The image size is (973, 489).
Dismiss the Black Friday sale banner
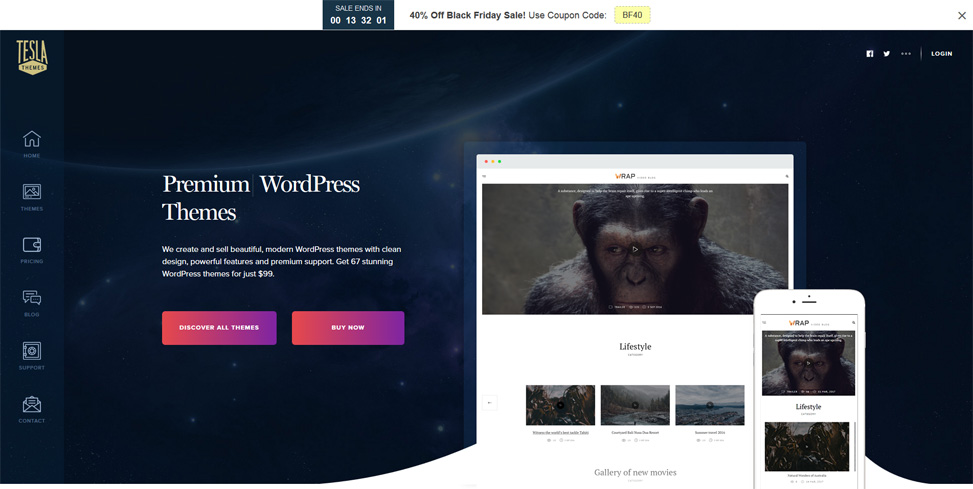(x=961, y=15)
